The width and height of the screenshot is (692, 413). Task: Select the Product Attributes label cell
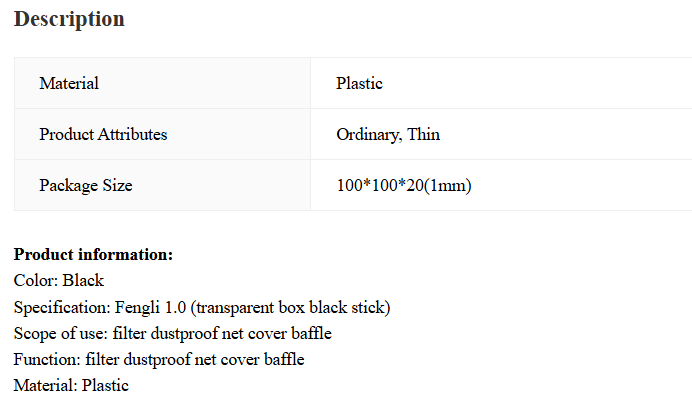pyautogui.click(x=162, y=134)
